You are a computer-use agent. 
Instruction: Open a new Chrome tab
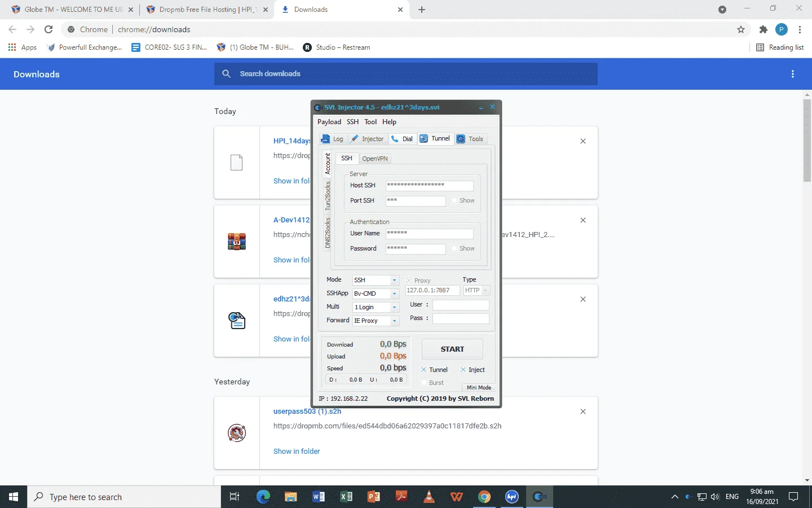pos(422,10)
